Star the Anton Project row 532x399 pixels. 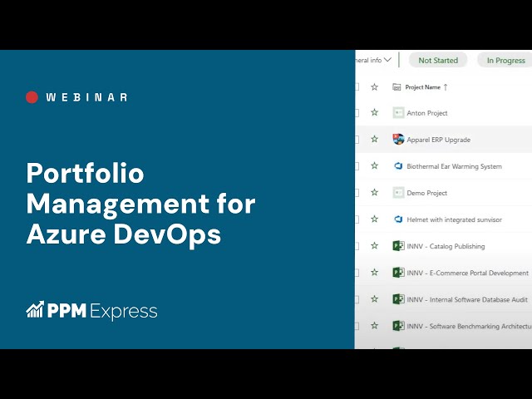pos(374,112)
